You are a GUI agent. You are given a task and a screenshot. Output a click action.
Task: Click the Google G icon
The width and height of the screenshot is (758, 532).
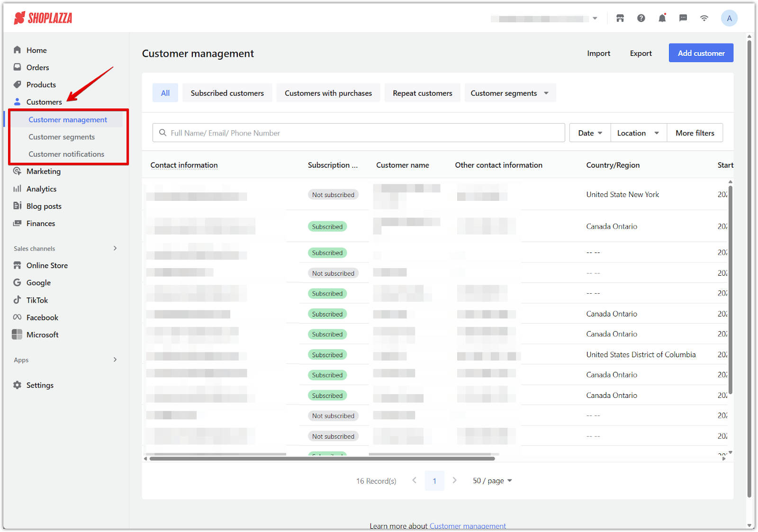18,282
